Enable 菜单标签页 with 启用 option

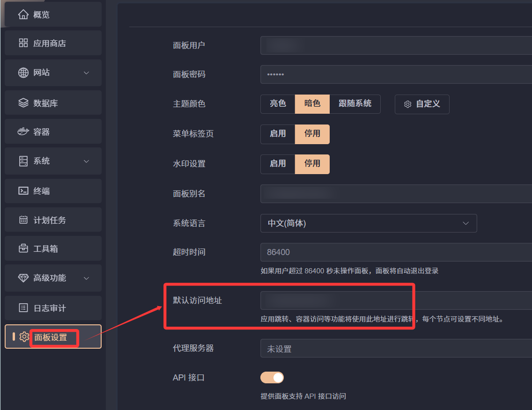(278, 134)
